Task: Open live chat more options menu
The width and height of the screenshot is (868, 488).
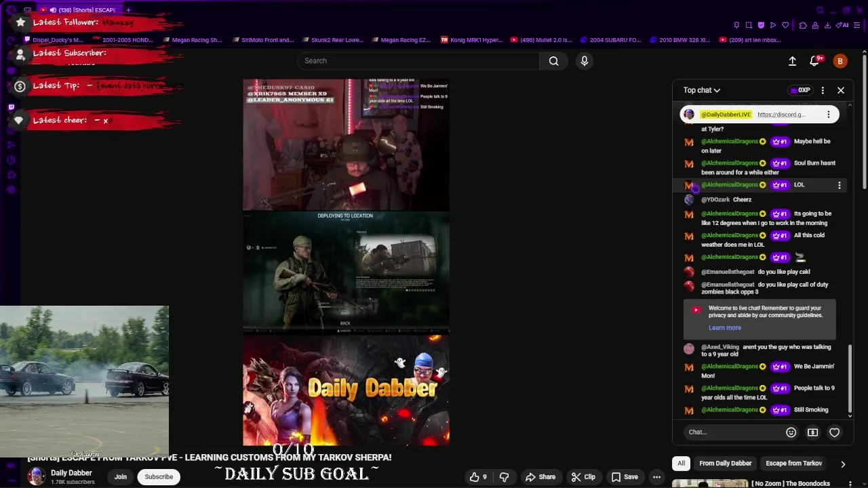Action: 823,90
